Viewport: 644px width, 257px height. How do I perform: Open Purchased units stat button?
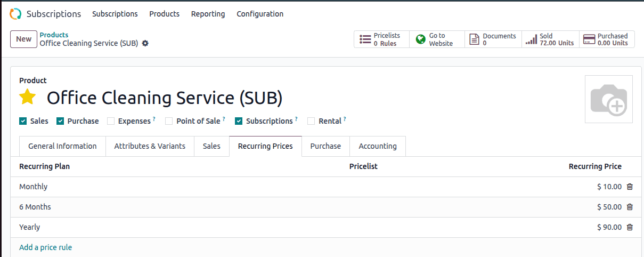[x=607, y=39]
